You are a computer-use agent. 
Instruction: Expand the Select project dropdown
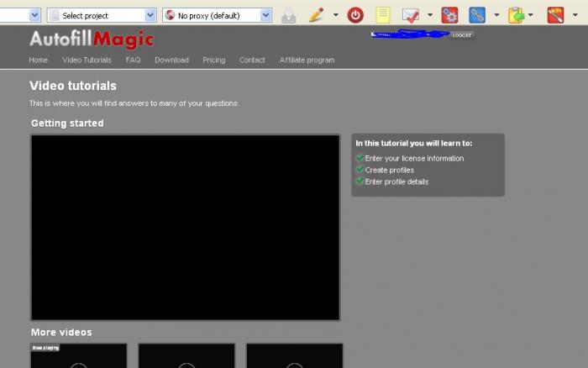click(x=150, y=15)
